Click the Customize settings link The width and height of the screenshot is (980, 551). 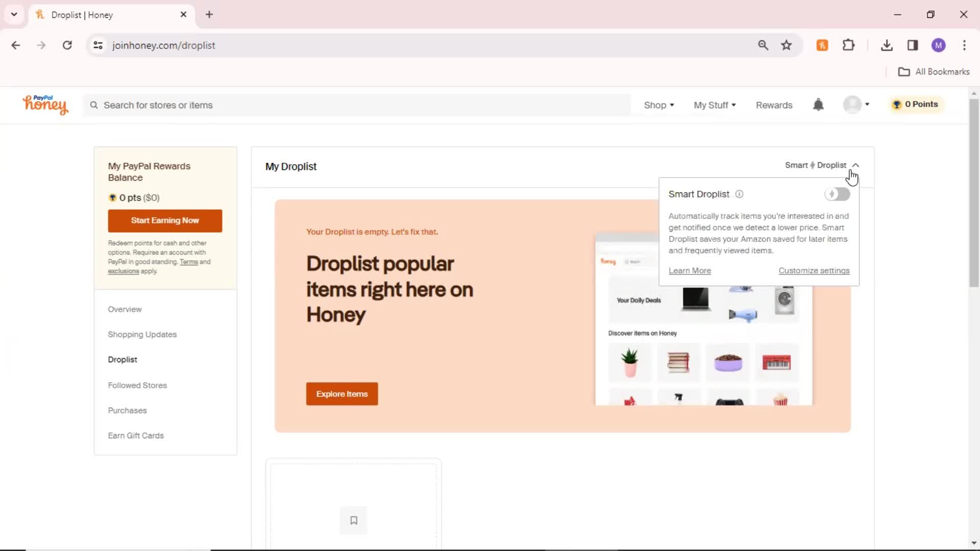click(814, 270)
